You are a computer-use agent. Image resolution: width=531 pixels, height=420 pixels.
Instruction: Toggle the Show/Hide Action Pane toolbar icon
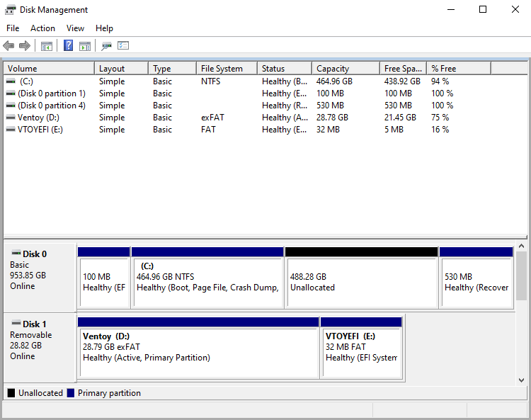pyautogui.click(x=85, y=46)
